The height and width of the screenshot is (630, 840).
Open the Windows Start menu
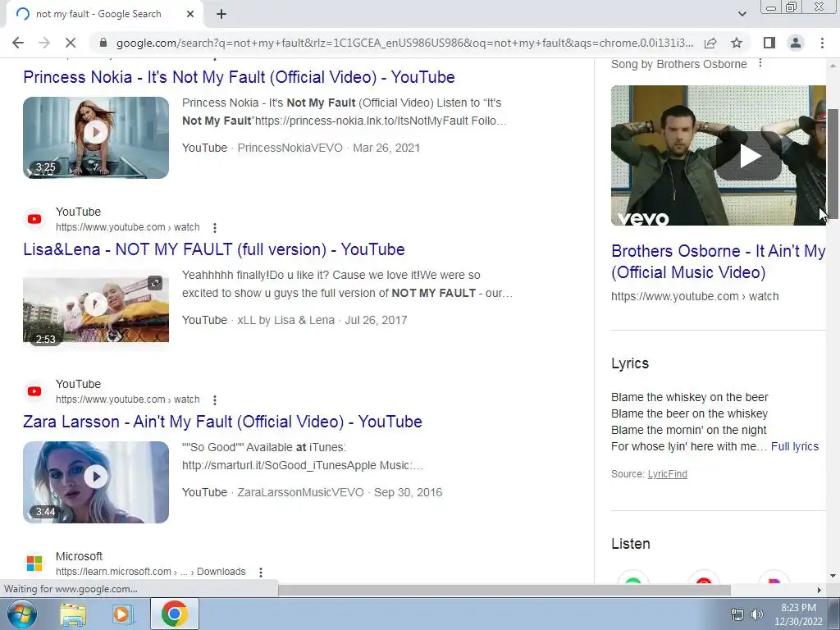pos(22,614)
